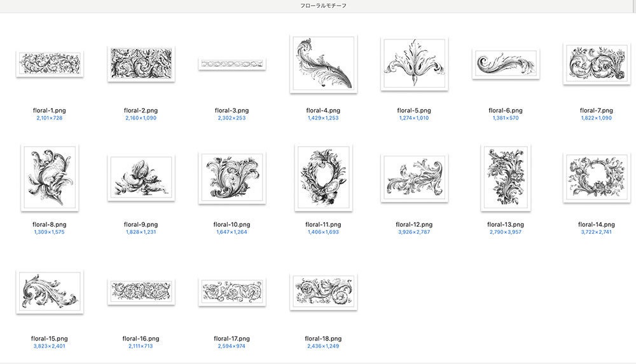Choose the floral-7.png thumbnail
Viewport: 636px width, 364px height.
[x=597, y=64]
